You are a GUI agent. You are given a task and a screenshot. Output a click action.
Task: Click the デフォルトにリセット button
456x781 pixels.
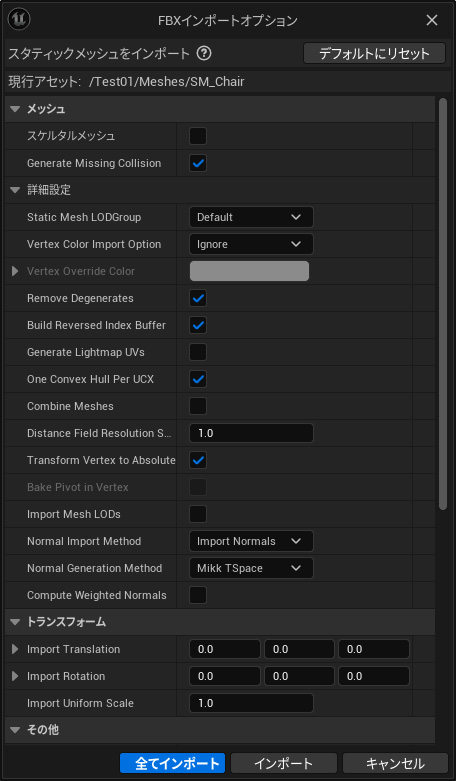tap(374, 53)
